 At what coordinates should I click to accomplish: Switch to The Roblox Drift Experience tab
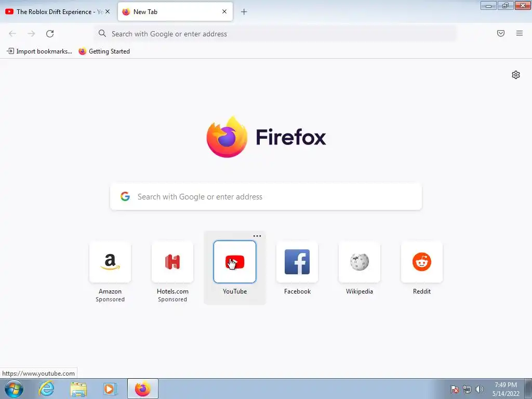[x=58, y=12]
